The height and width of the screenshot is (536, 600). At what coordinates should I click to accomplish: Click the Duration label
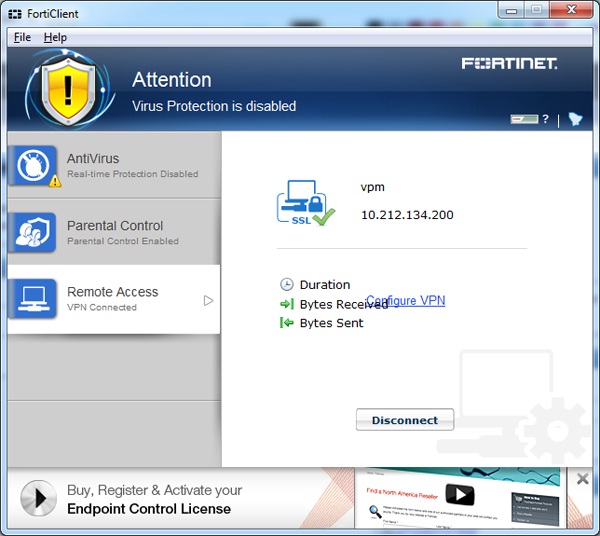pyautogui.click(x=325, y=285)
